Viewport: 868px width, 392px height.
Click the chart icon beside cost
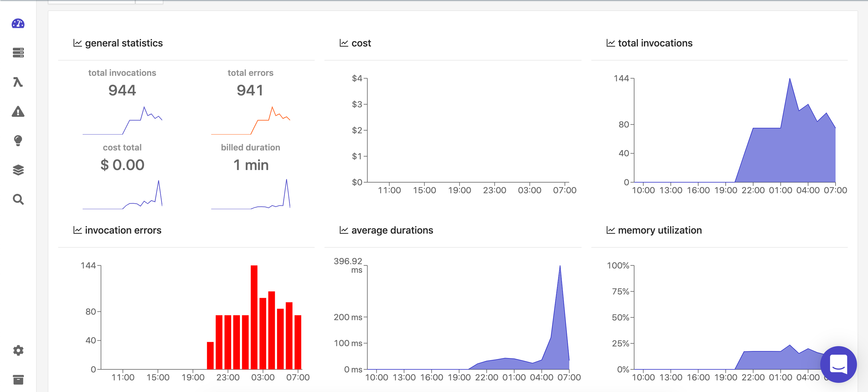pyautogui.click(x=344, y=43)
